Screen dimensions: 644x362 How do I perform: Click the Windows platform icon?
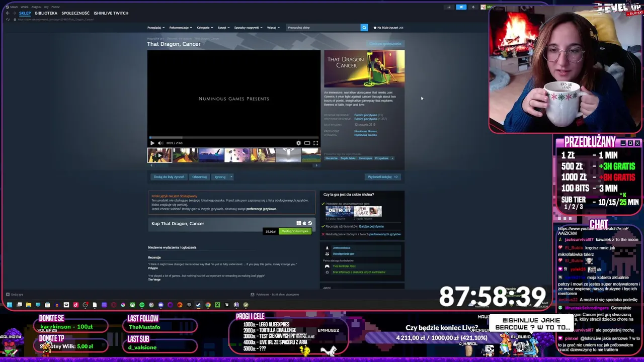pyautogui.click(x=298, y=223)
